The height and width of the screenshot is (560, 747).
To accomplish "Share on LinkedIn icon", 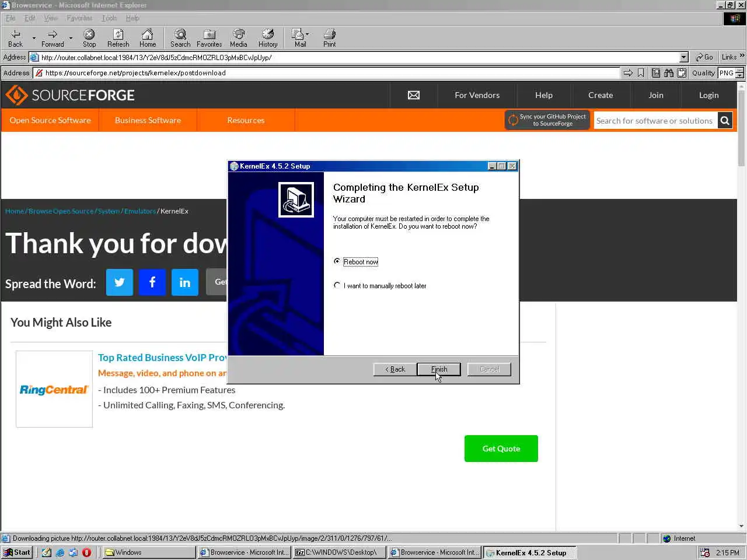I will 185,282.
